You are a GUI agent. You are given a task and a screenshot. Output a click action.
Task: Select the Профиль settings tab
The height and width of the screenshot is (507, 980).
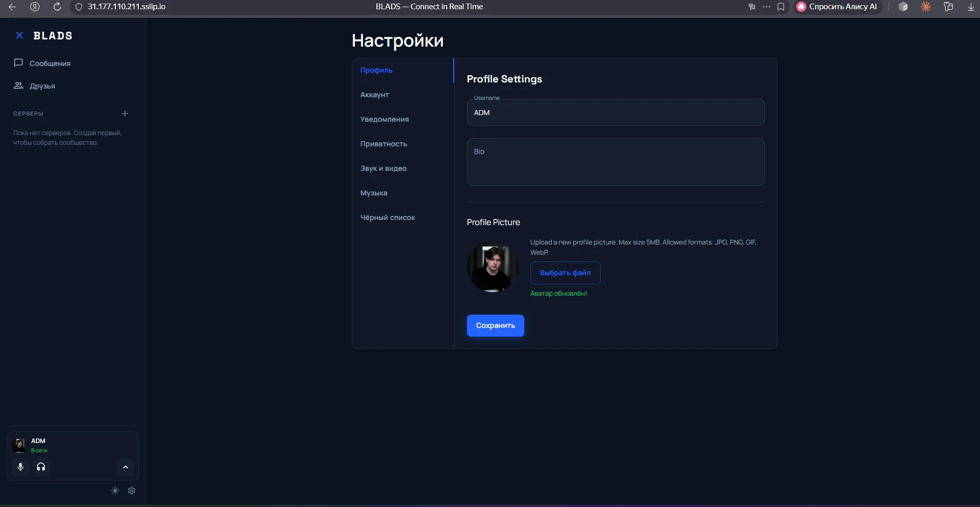pos(402,70)
